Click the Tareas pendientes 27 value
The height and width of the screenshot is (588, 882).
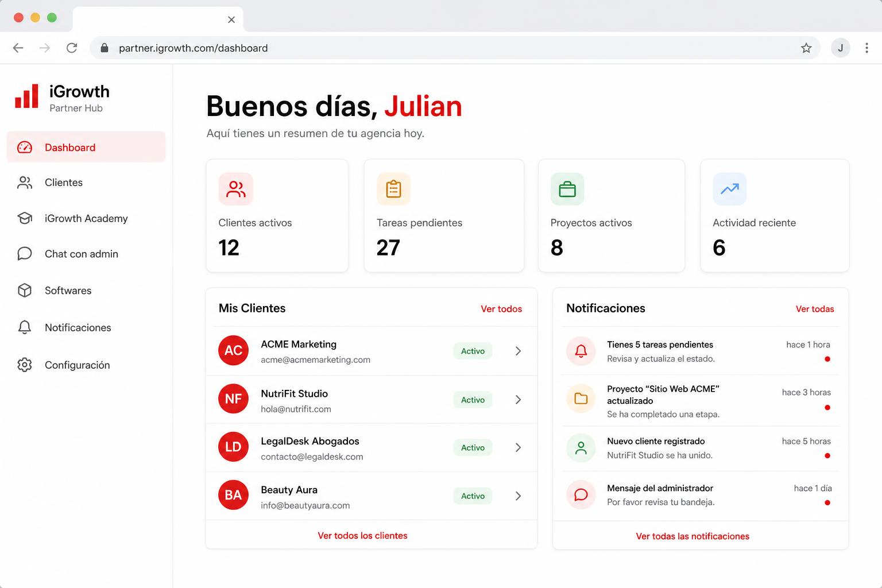pyautogui.click(x=388, y=247)
